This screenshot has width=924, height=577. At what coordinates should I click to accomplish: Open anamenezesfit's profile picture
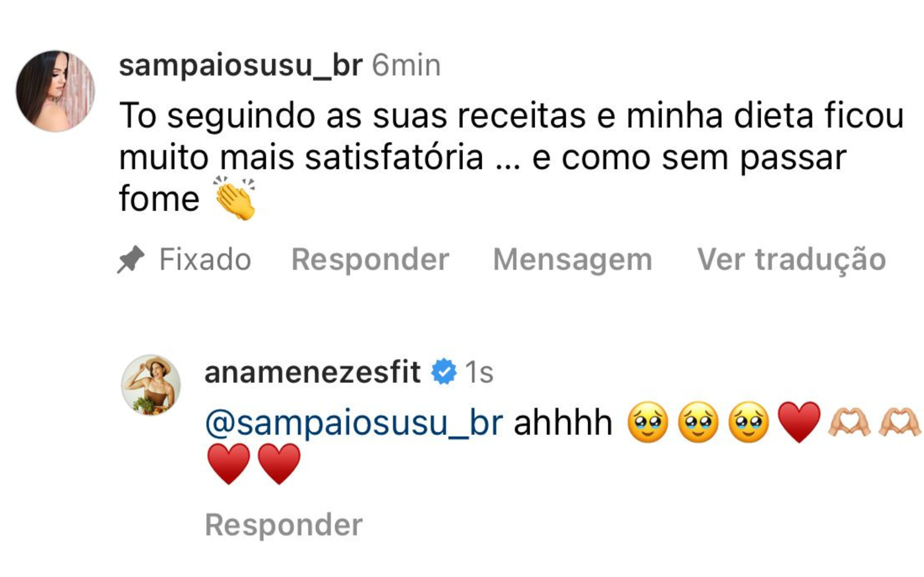click(x=151, y=385)
